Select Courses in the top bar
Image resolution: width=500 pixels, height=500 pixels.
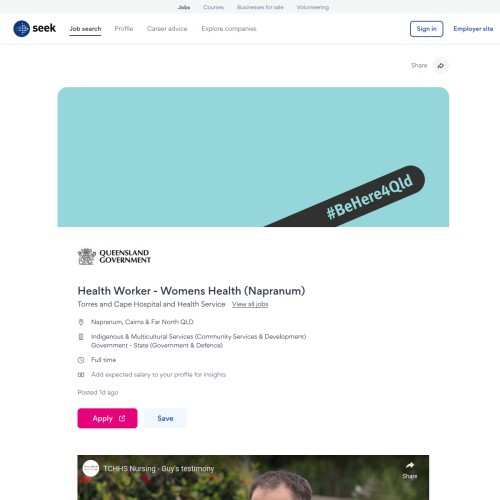[x=213, y=7]
